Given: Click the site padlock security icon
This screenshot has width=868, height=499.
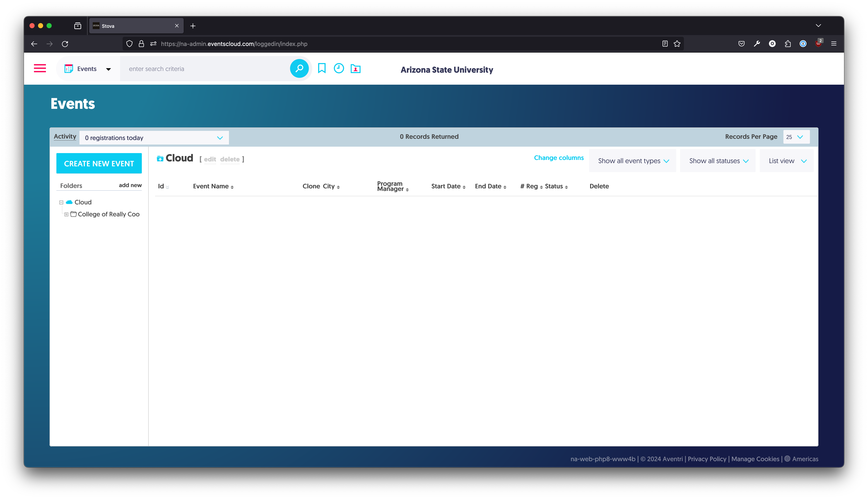Looking at the screenshot, I should point(141,44).
